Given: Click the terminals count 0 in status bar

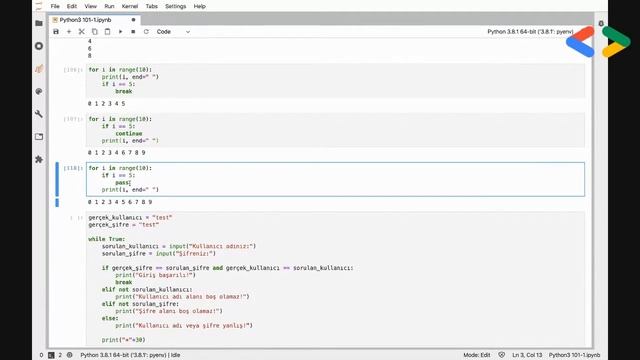Looking at the screenshot, I should 41,355.
